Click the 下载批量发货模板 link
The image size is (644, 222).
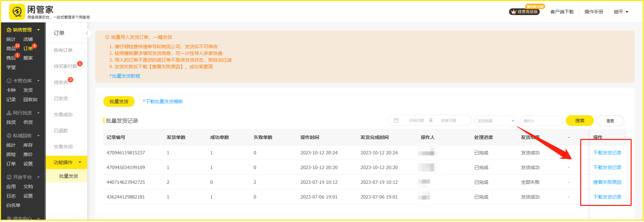click(x=163, y=101)
